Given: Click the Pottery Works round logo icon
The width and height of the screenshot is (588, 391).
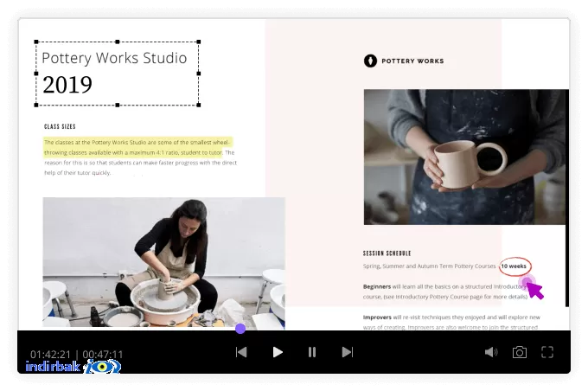Looking at the screenshot, I should 370,61.
